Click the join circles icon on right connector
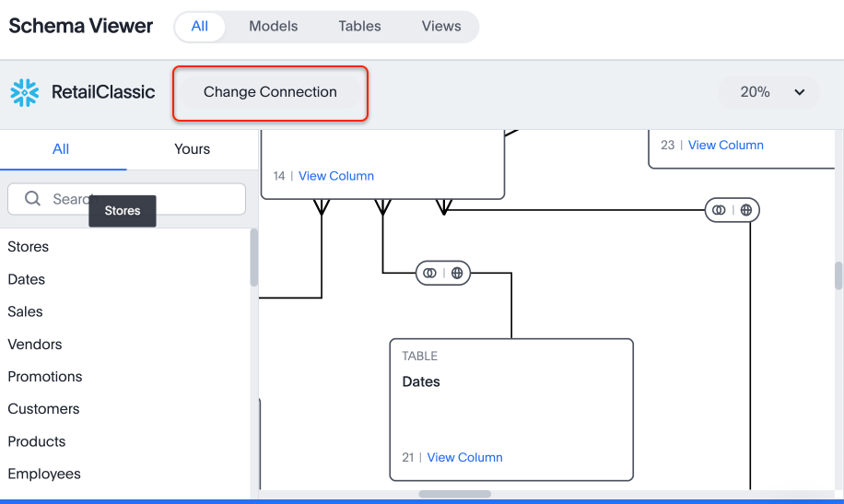Image resolution: width=844 pixels, height=504 pixels. (x=720, y=210)
